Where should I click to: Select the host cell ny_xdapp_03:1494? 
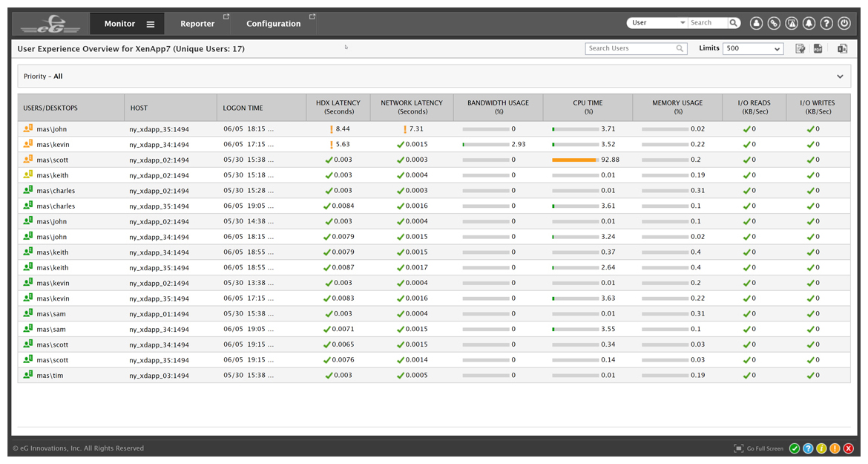click(159, 376)
